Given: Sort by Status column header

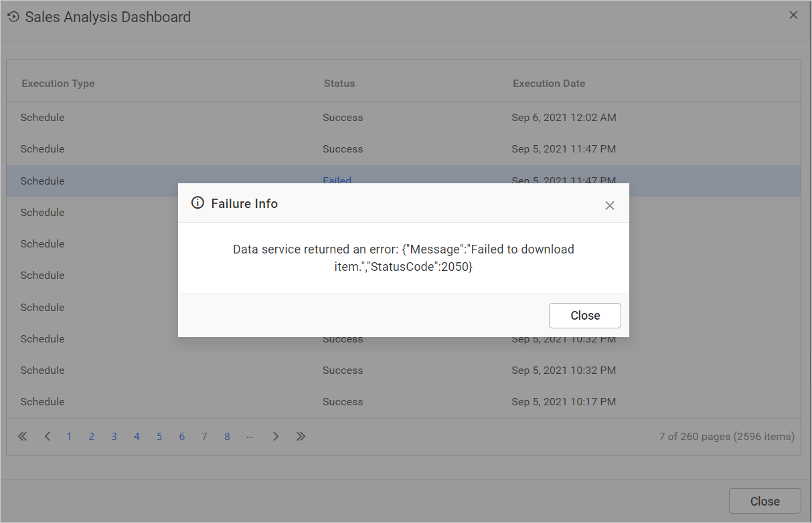Looking at the screenshot, I should click(339, 84).
